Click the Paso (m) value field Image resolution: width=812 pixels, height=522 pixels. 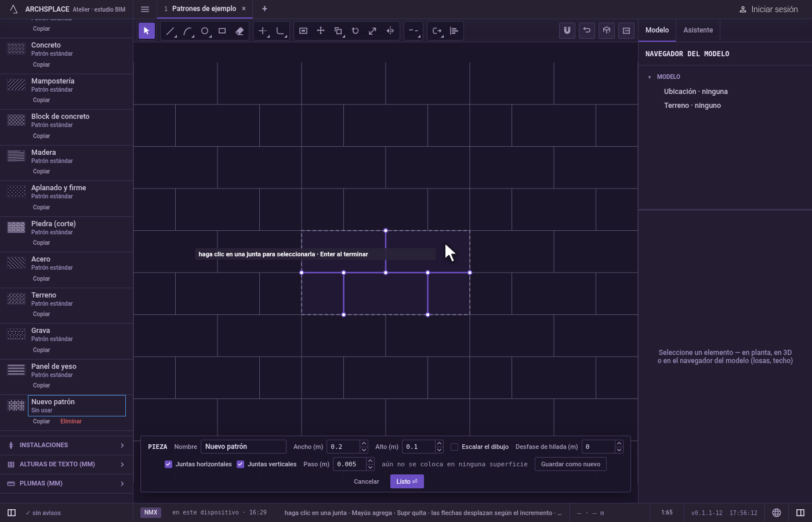(349, 464)
